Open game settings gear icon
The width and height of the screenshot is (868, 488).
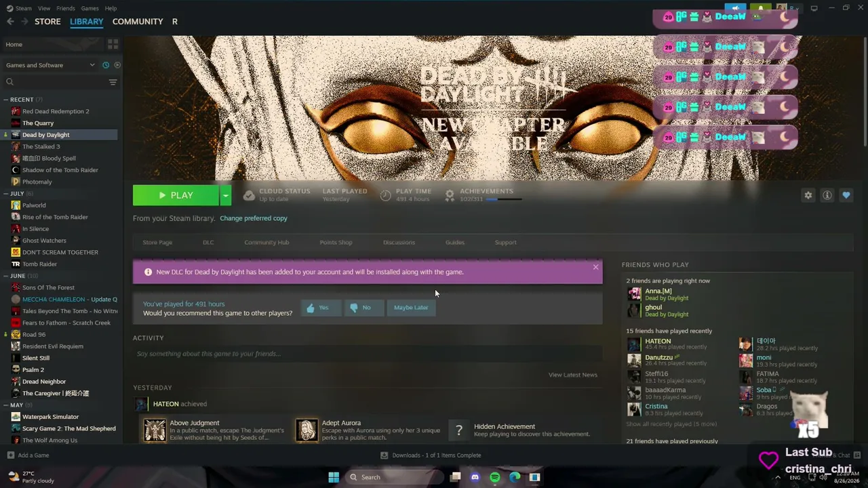pyautogui.click(x=808, y=195)
